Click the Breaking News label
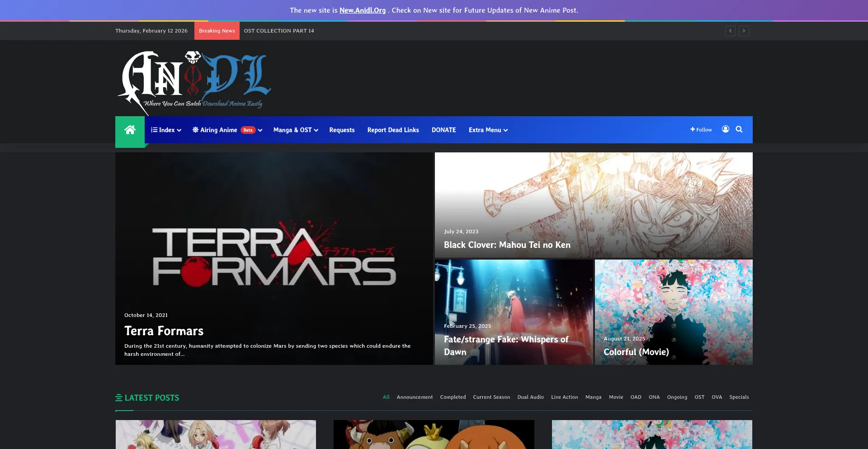The height and width of the screenshot is (449, 868). click(217, 31)
